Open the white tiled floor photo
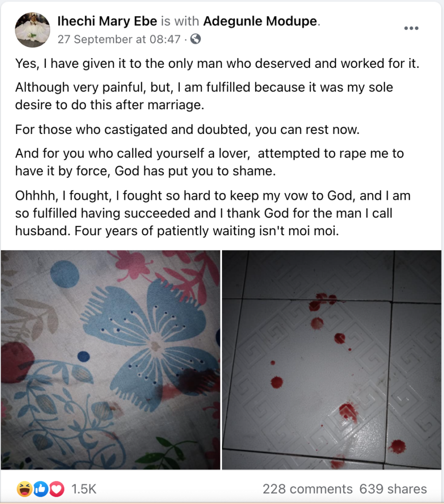 coord(331,360)
